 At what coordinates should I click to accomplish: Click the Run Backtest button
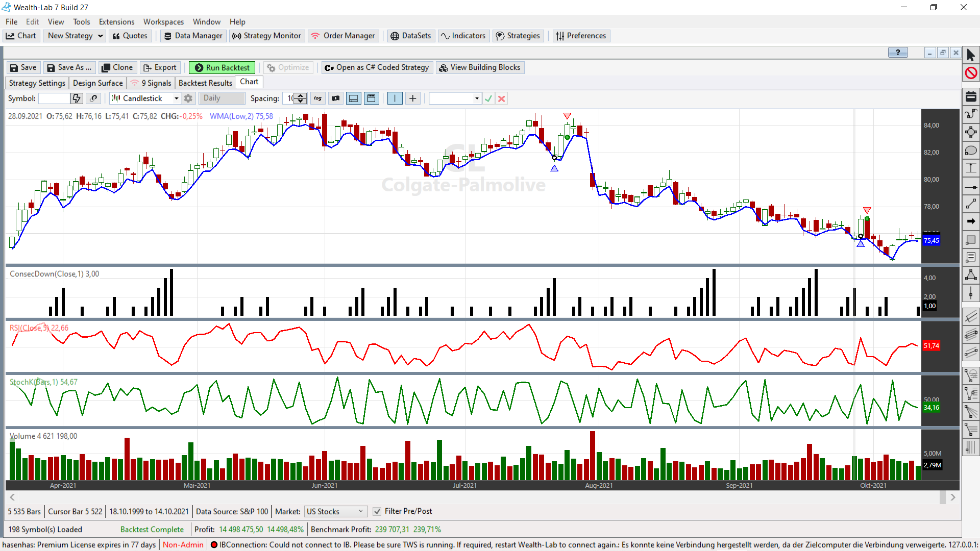pos(222,67)
